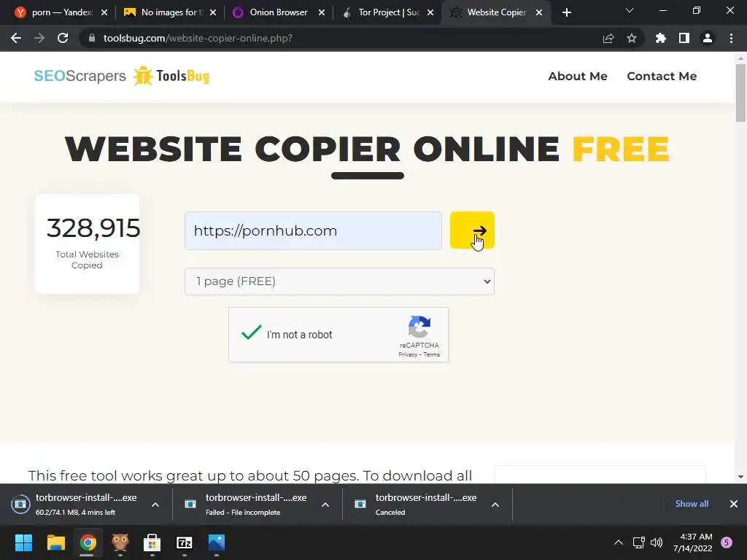The height and width of the screenshot is (560, 747).
Task: Open the SEOScrapers logo link
Action: coord(80,76)
